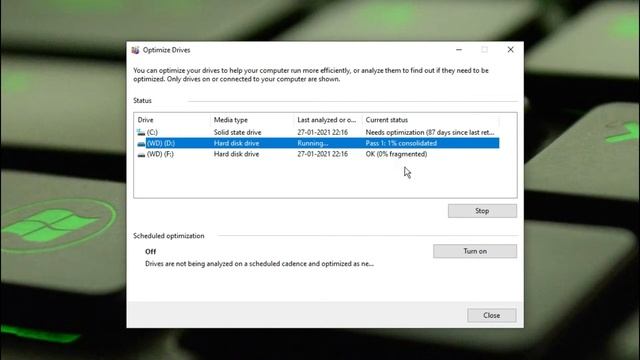
Task: Click D drive 'Hard disk drive' cell
Action: [236, 143]
